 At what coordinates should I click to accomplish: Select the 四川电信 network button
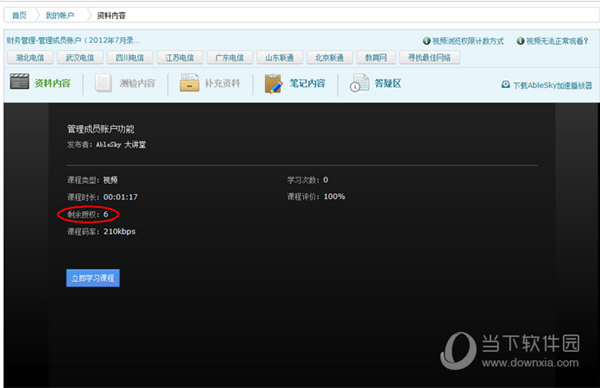pos(130,57)
